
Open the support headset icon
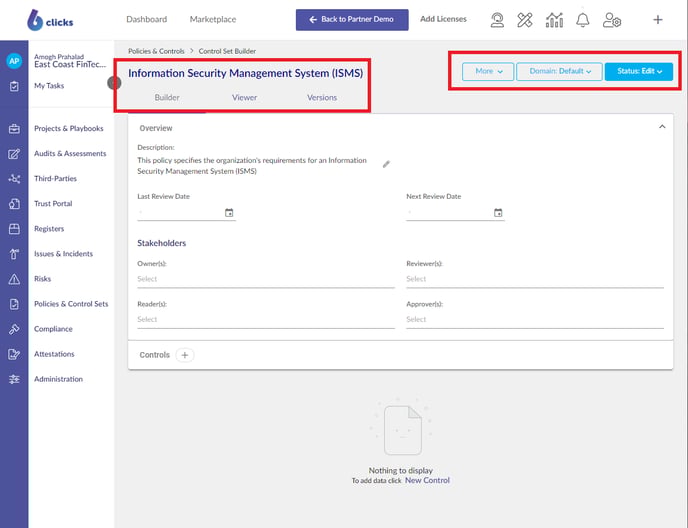497,20
